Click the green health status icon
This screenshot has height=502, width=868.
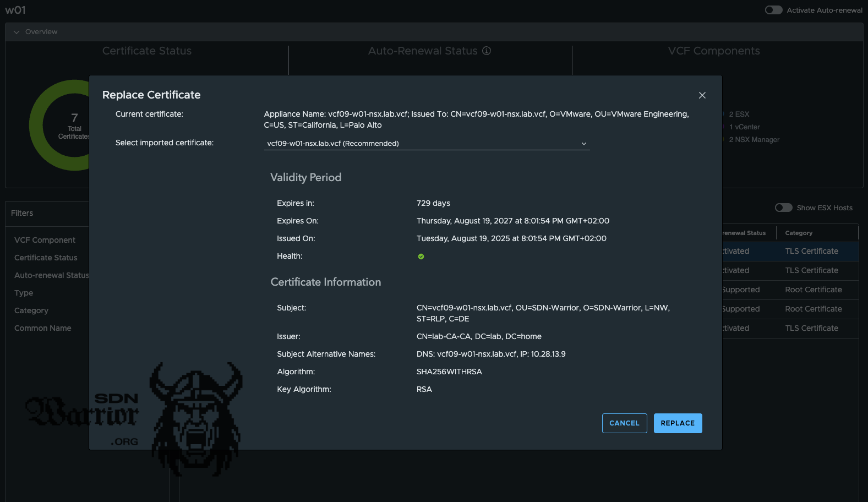point(421,257)
